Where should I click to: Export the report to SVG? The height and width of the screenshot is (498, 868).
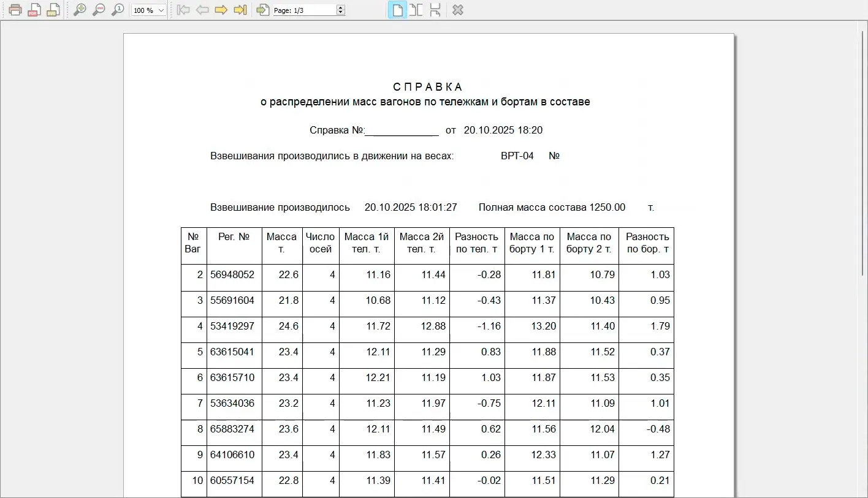coord(53,9)
